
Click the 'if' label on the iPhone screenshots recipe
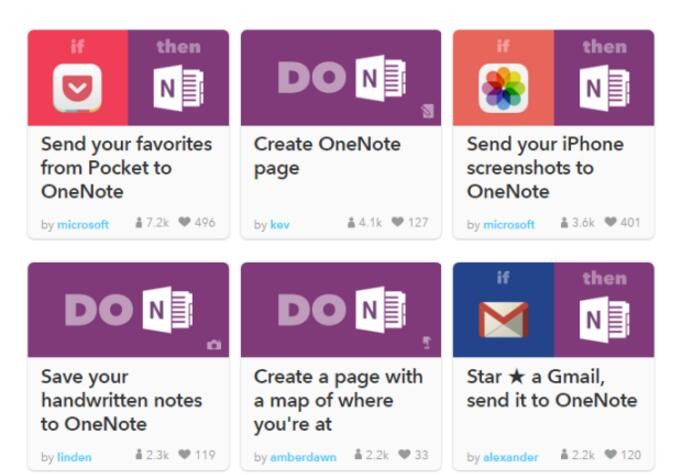[503, 45]
